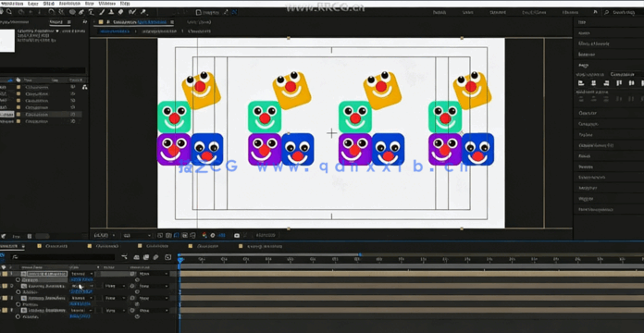This screenshot has width=644, height=333.
Task: Toggle stopwatch on layer 4's property
Action: click(18, 316)
